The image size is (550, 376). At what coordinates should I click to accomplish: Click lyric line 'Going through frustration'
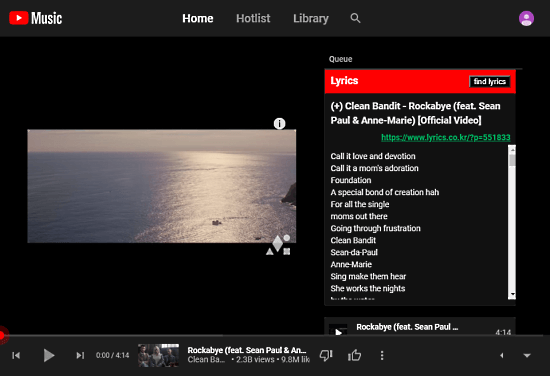[x=375, y=228]
